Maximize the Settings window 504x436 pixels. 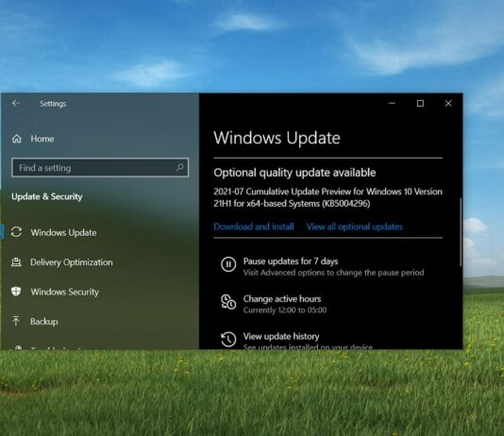(420, 103)
